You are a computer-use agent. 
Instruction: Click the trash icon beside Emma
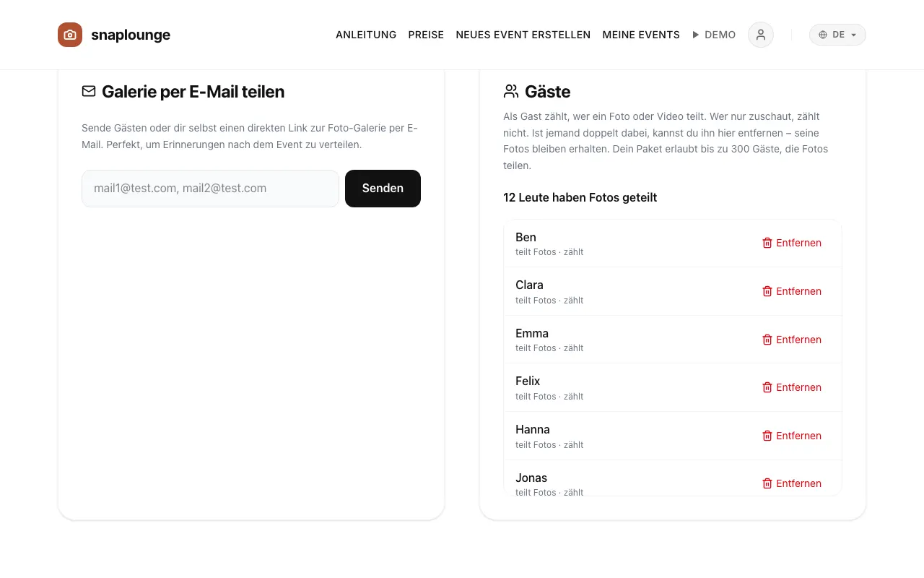(767, 340)
